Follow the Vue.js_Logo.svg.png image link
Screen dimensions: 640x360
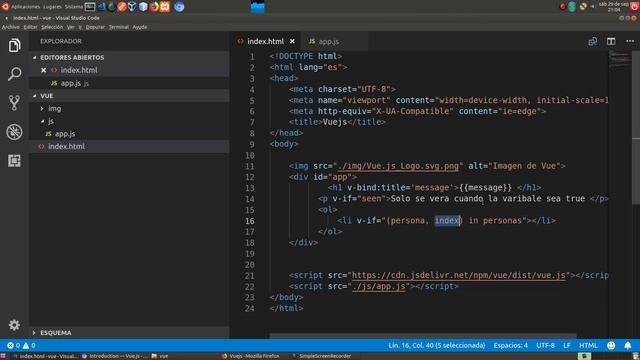[398, 166]
